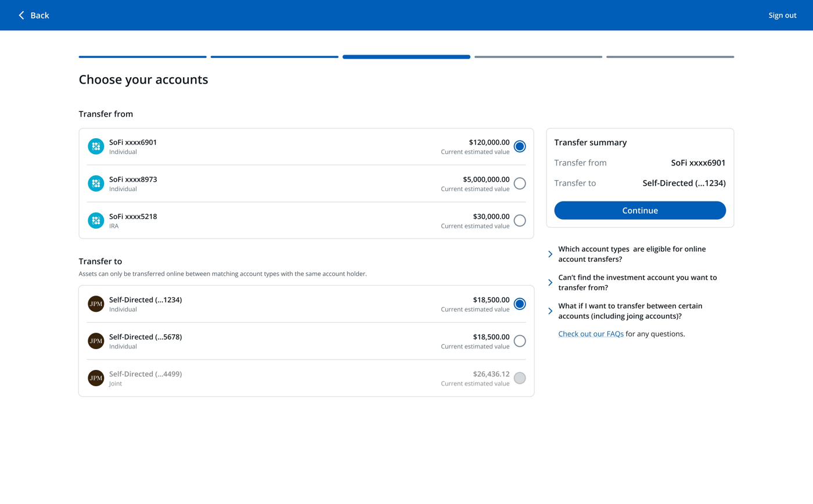
Task: Click the back chevron arrow icon
Action: pyautogui.click(x=21, y=15)
